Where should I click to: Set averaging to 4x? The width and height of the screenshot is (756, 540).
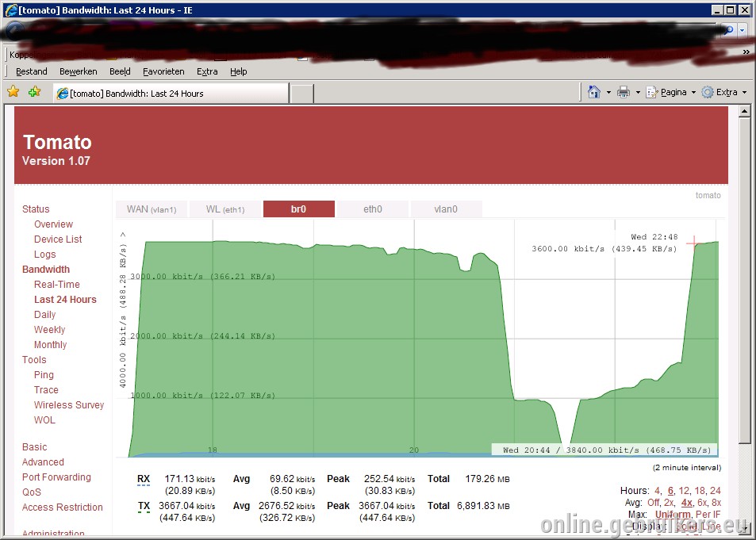(x=686, y=503)
